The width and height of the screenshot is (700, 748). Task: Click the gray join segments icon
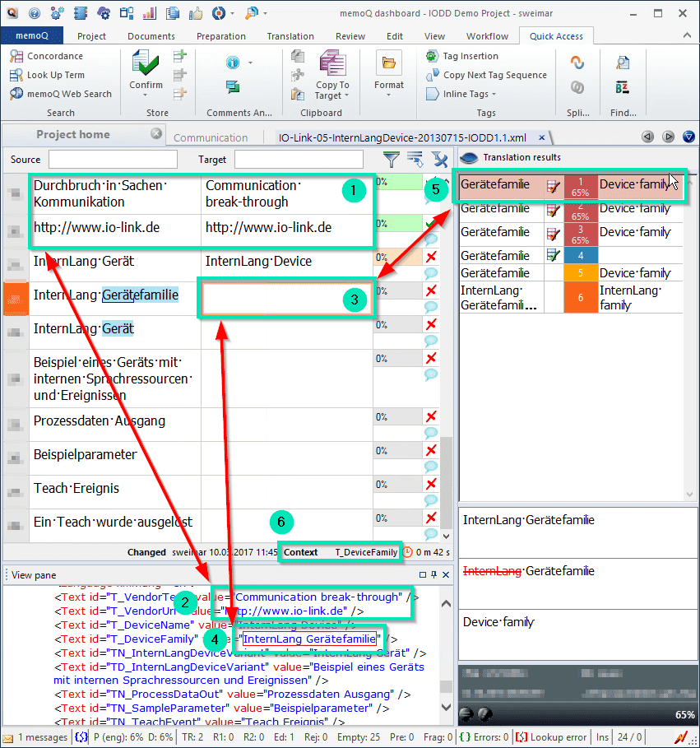[x=577, y=87]
